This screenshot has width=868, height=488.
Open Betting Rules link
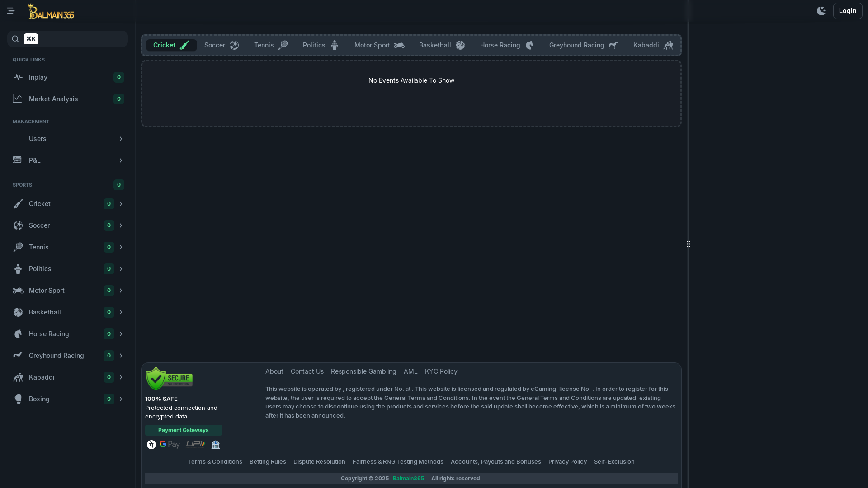(x=268, y=461)
